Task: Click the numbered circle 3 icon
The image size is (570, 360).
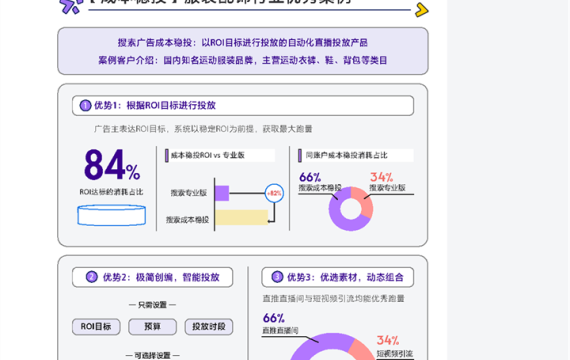Action: click(277, 277)
